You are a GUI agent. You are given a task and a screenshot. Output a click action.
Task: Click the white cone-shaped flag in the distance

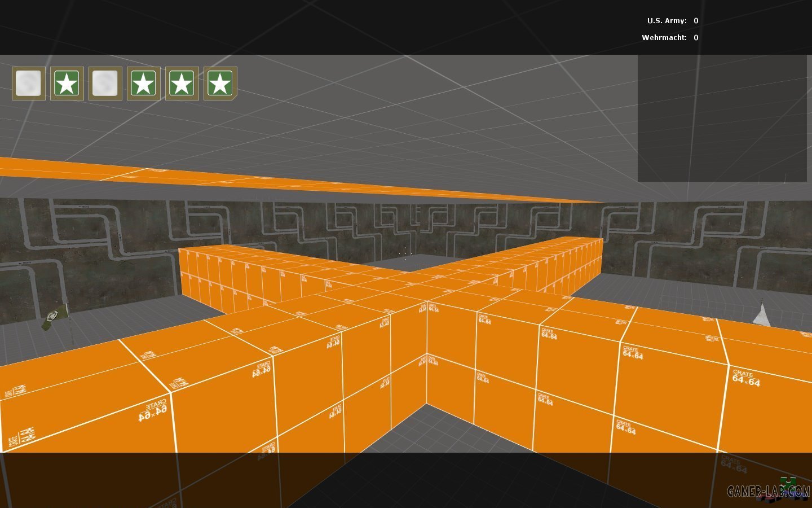tap(762, 315)
